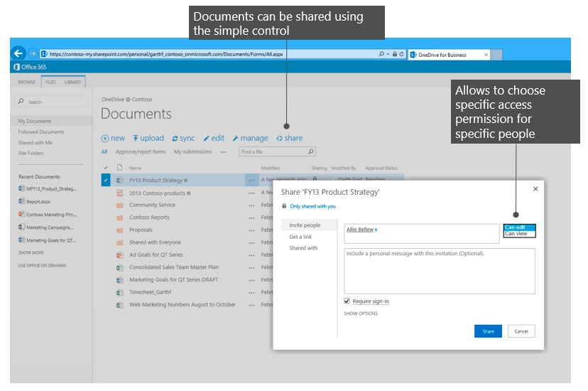
Task: Click the new document button
Action: coord(113,138)
